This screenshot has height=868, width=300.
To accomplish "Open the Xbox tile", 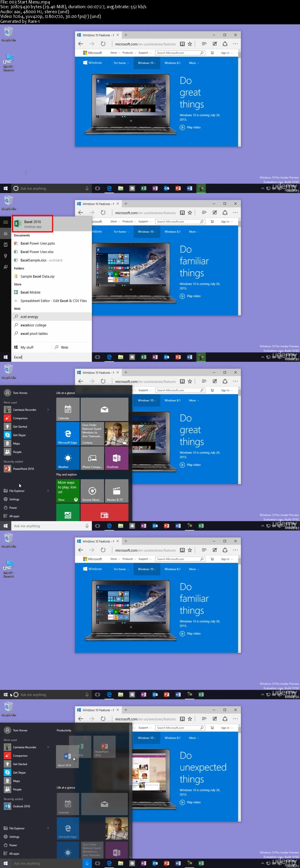I will 68,491.
